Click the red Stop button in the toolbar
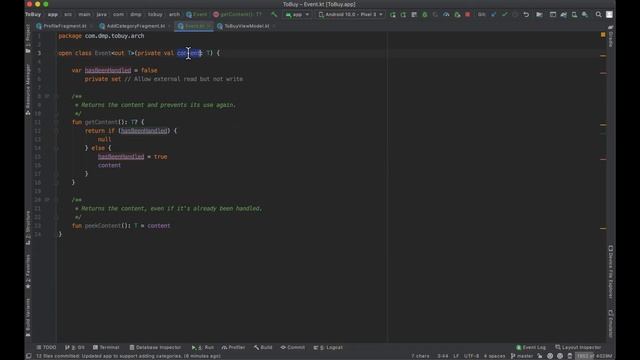Image resolution: width=640 pixels, height=360 pixels. (468, 15)
